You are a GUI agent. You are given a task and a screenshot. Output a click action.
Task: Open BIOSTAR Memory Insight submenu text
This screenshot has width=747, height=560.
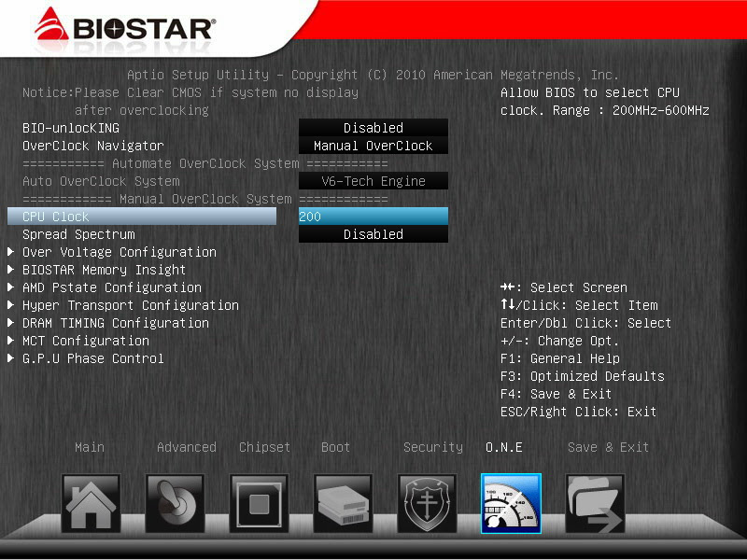pyautogui.click(x=104, y=270)
